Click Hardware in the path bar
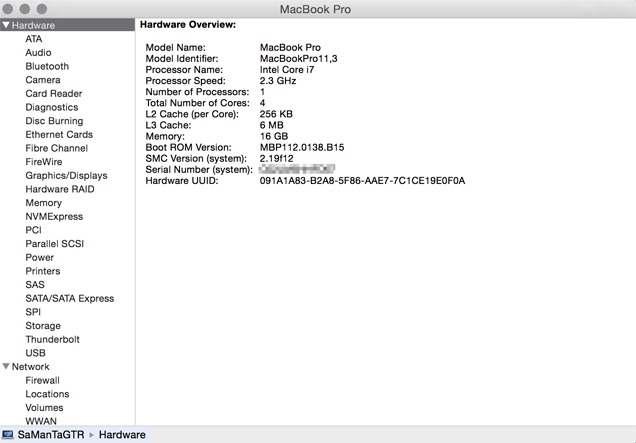This screenshot has width=636, height=443. [x=122, y=434]
